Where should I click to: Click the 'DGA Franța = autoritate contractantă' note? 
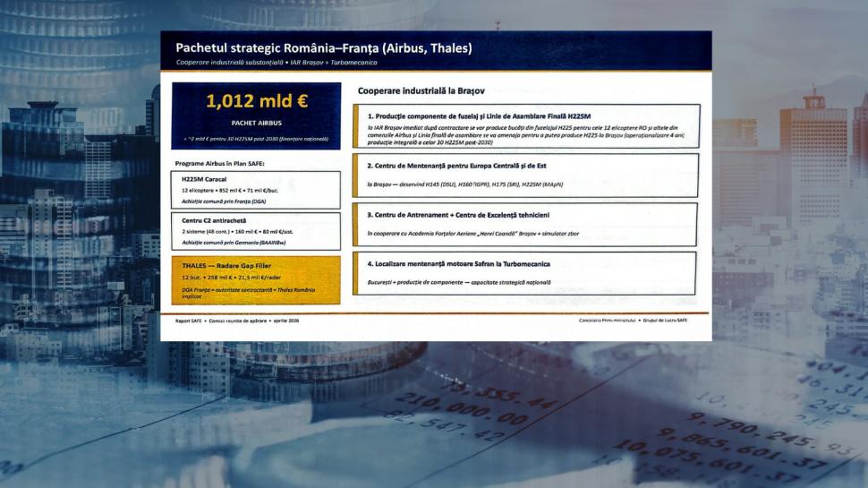(249, 293)
